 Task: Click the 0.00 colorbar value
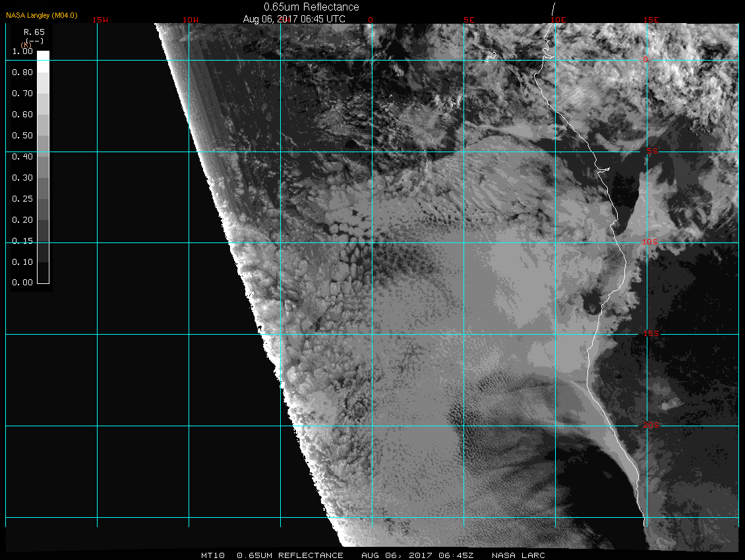(x=22, y=283)
